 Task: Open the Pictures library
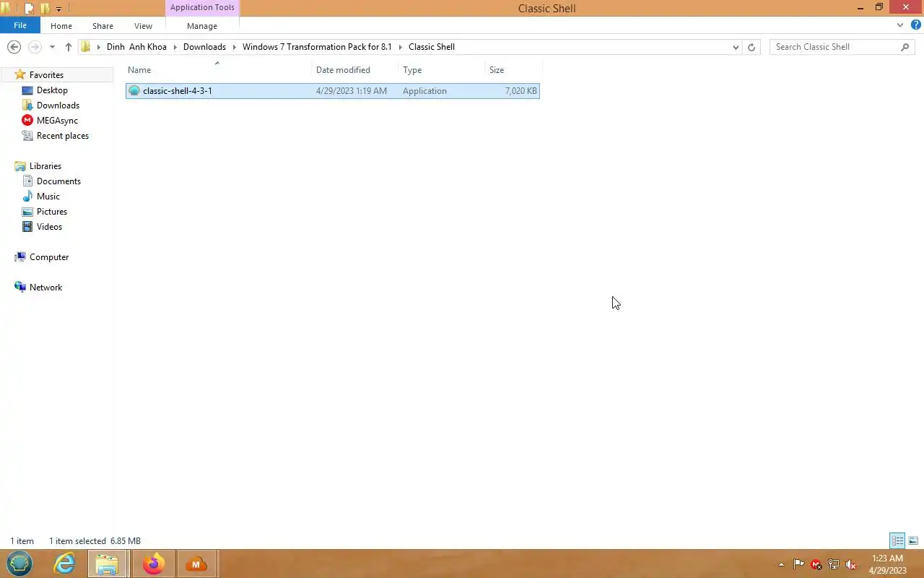(x=52, y=212)
